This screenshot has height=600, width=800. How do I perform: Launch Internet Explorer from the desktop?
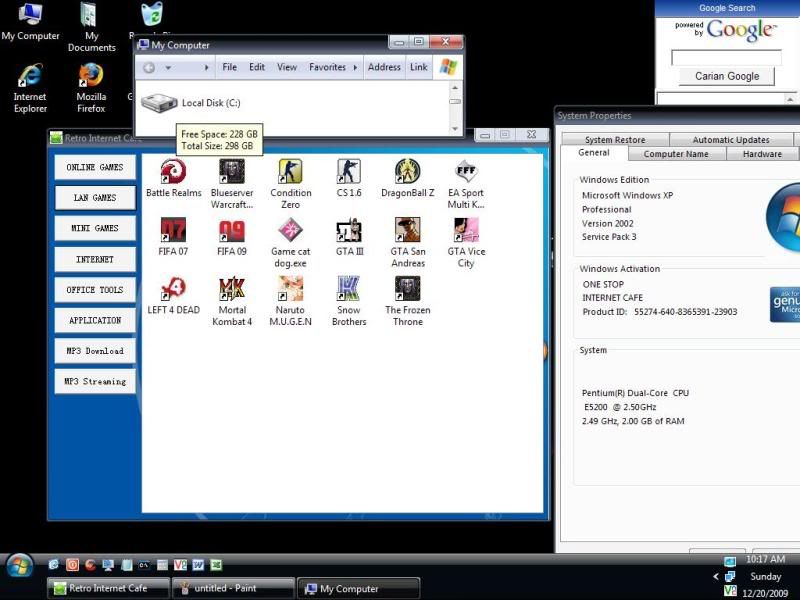(x=30, y=88)
